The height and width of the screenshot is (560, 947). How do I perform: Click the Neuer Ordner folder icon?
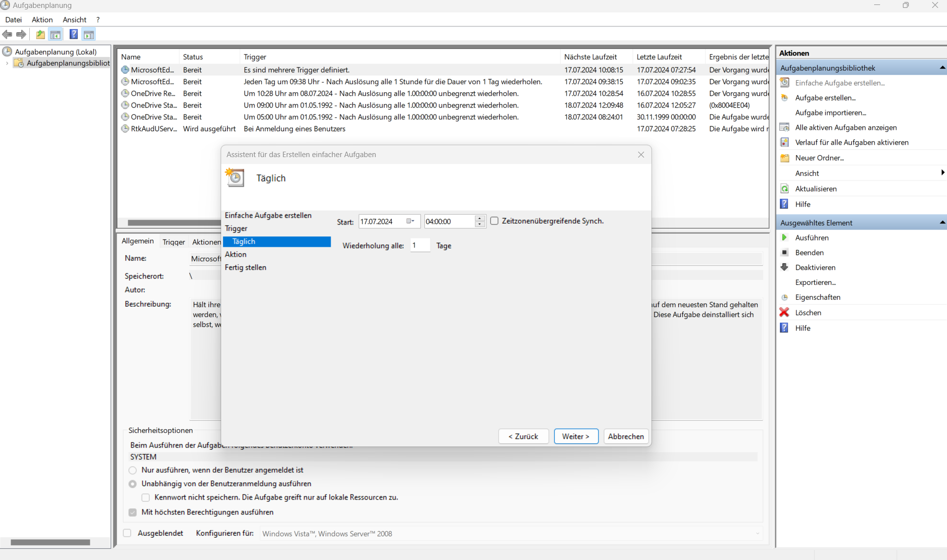pyautogui.click(x=784, y=158)
